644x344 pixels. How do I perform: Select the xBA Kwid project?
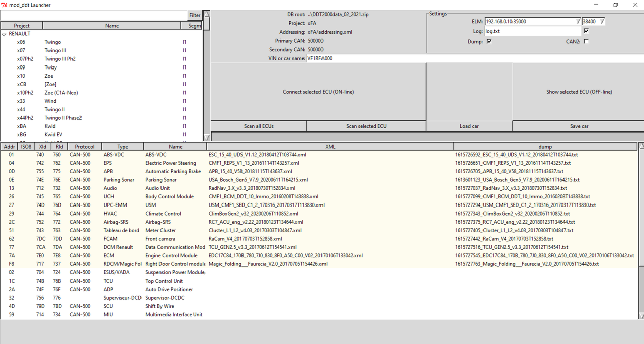101,126
